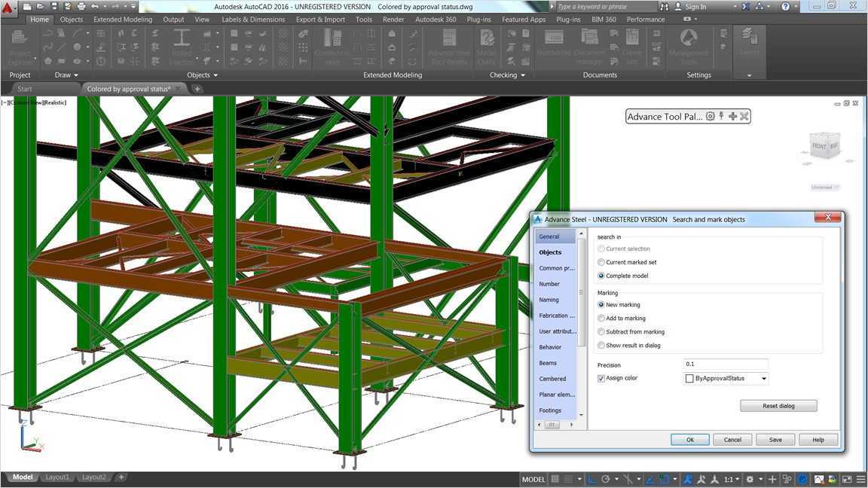Image resolution: width=868 pixels, height=488 pixels.
Task: Click the binoculars search icon in title bar
Action: pos(665,7)
